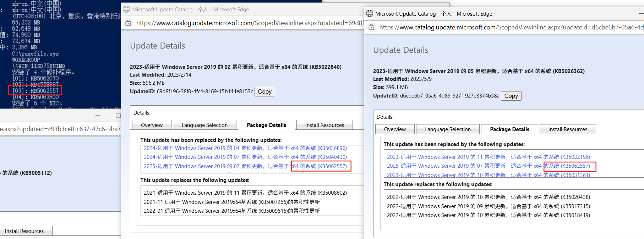Click address bar URL in KB5022840 window
The image size is (644, 239).
coord(250,23)
